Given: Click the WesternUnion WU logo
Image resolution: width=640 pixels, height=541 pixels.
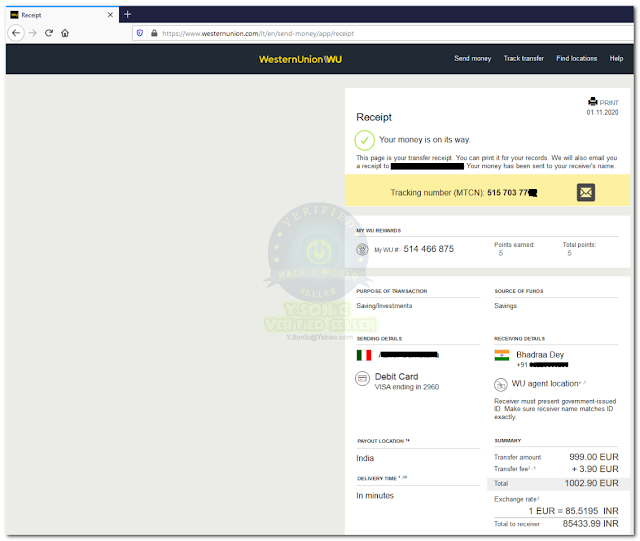Looking at the screenshot, I should 300,59.
